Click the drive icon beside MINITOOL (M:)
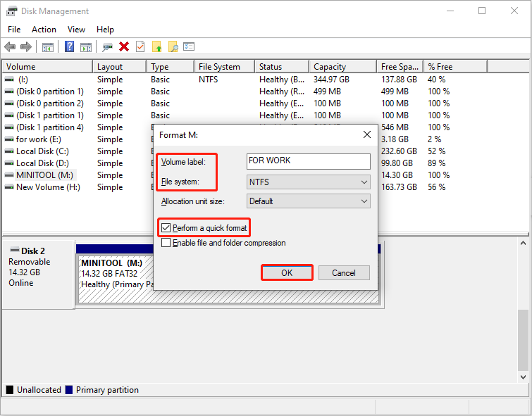532x416 pixels. click(x=9, y=175)
